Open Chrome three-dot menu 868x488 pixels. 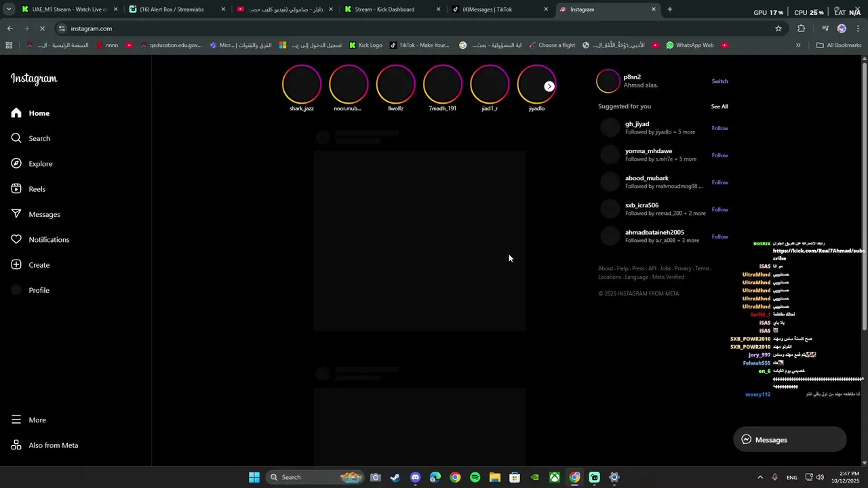pyautogui.click(x=858, y=28)
